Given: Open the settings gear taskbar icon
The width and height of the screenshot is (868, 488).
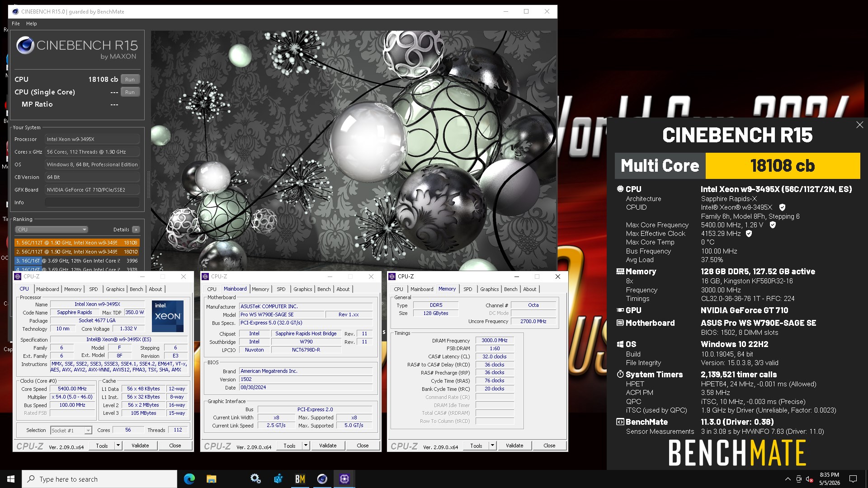Looking at the screenshot, I should tap(255, 479).
